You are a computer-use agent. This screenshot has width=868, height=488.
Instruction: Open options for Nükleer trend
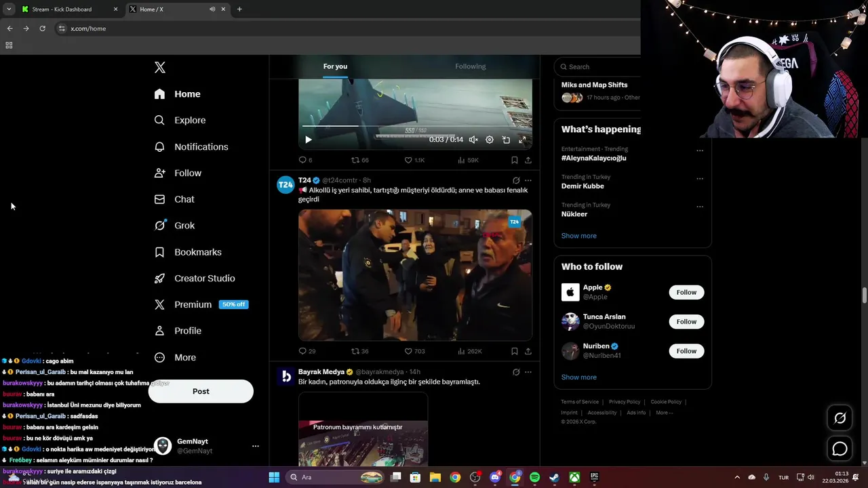point(700,207)
